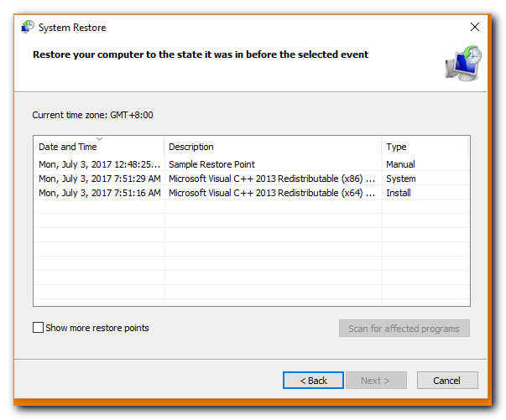
Task: Select Visual C++ 2013 Redistributable (x86) row
Action: tap(252, 179)
